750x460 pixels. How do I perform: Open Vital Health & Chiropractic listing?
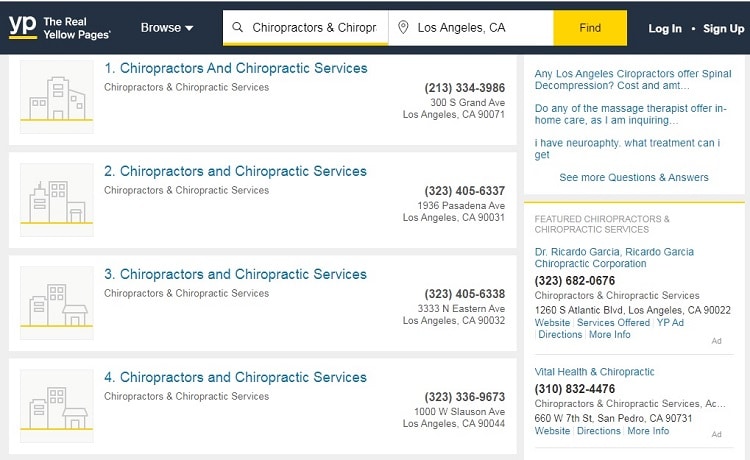coord(595,372)
